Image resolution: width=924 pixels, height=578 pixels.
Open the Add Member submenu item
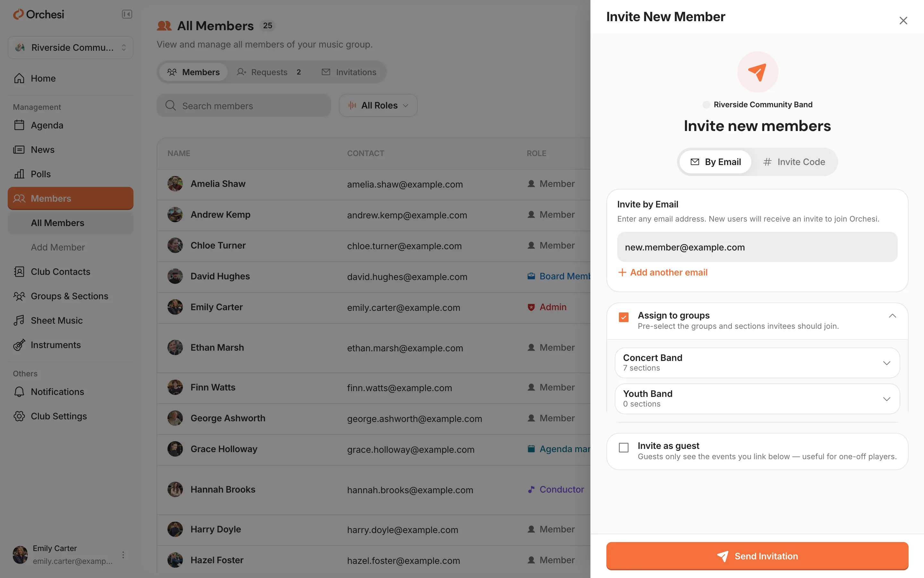click(71, 247)
